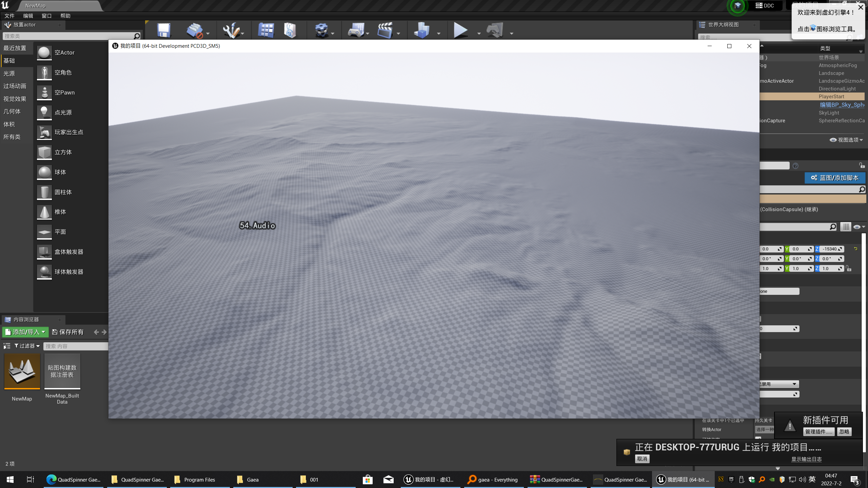
Task: Select the 光源 category tab
Action: (9, 74)
